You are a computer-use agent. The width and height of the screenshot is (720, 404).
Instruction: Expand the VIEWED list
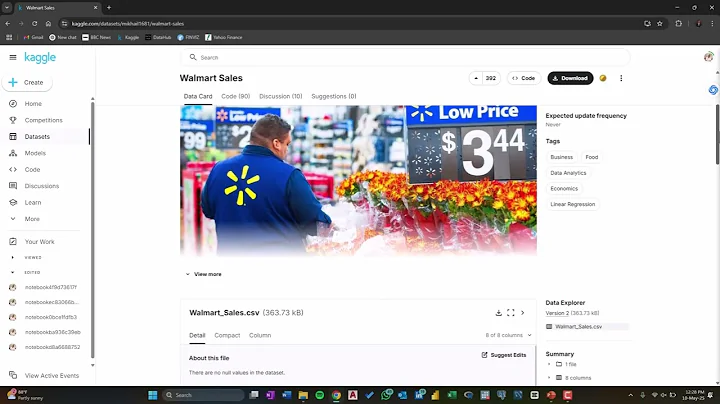coord(12,258)
